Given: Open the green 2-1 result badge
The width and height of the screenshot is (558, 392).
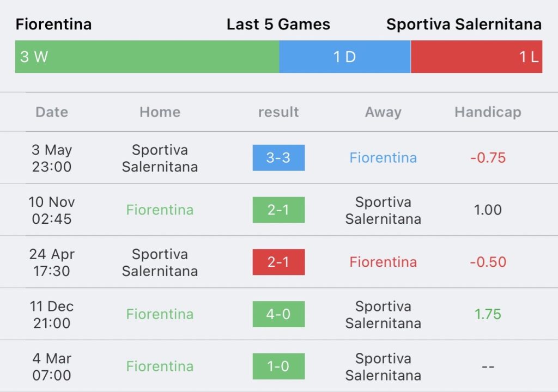Looking at the screenshot, I should coord(278,210).
